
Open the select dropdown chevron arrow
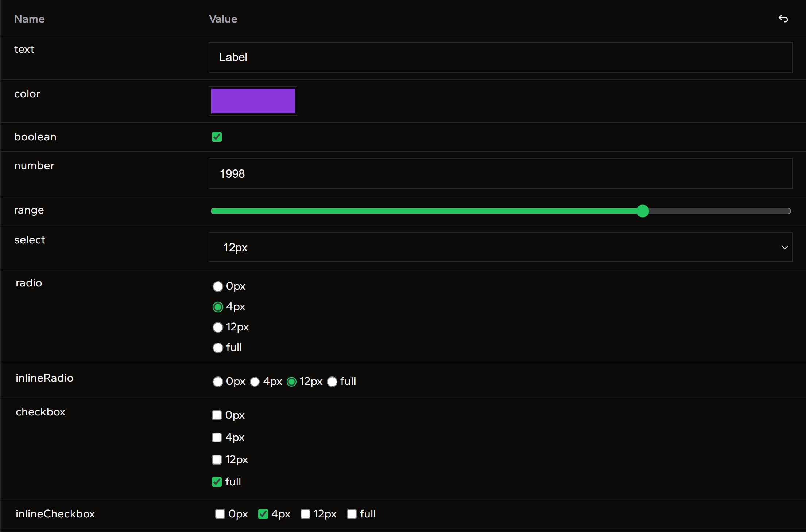coord(784,247)
